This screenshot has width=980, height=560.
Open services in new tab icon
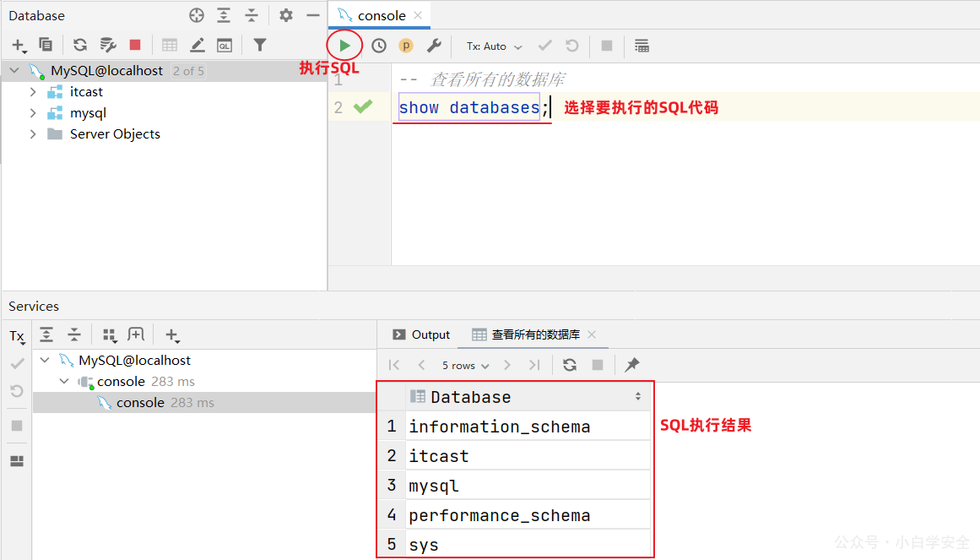pyautogui.click(x=136, y=334)
